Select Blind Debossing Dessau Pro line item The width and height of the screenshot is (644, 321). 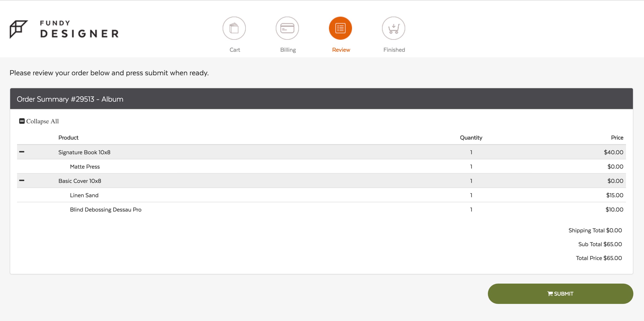tap(106, 209)
